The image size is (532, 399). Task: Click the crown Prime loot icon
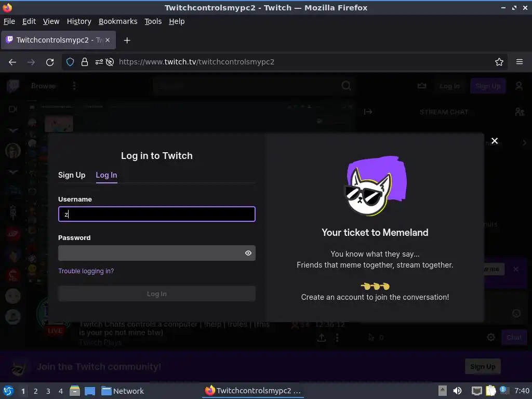tap(421, 86)
